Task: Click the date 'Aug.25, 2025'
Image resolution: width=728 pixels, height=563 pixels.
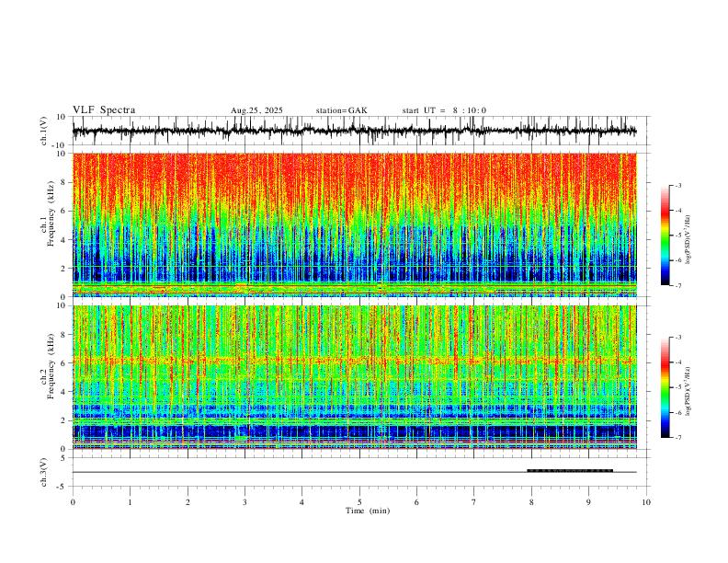Action: point(256,110)
